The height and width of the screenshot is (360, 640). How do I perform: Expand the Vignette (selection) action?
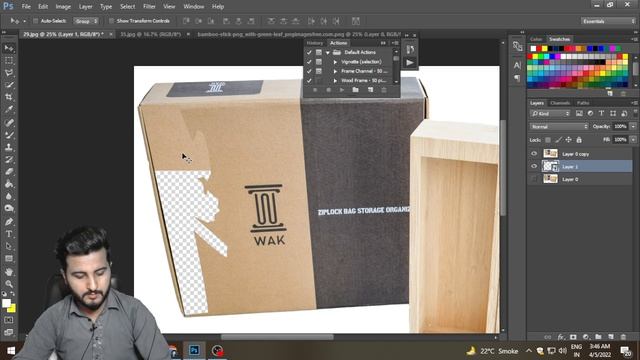335,62
